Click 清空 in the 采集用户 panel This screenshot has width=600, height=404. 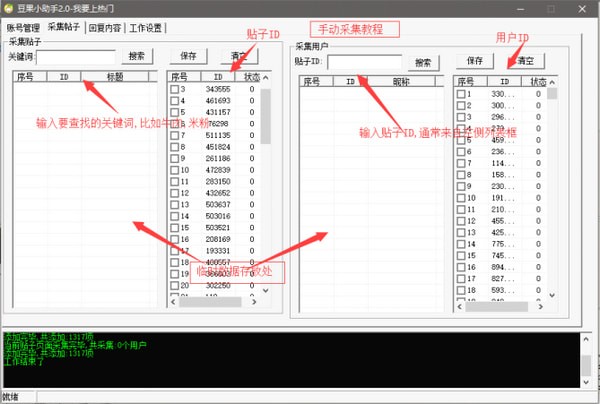click(525, 61)
